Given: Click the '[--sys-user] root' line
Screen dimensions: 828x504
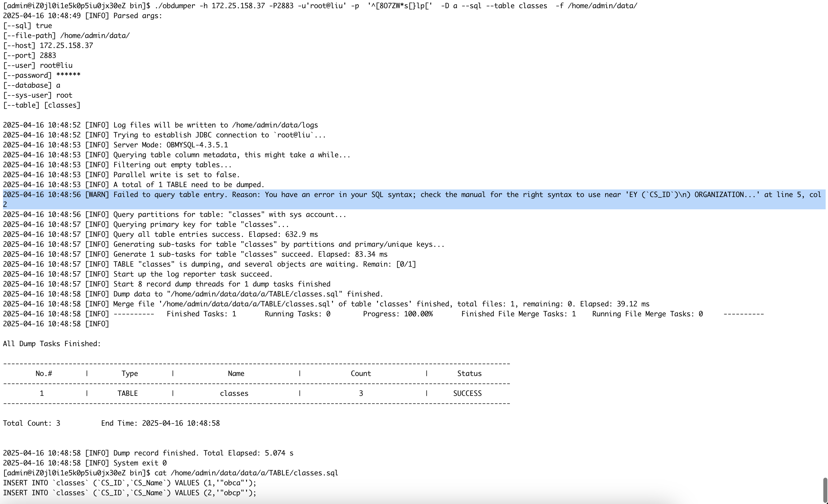Looking at the screenshot, I should coord(38,95).
